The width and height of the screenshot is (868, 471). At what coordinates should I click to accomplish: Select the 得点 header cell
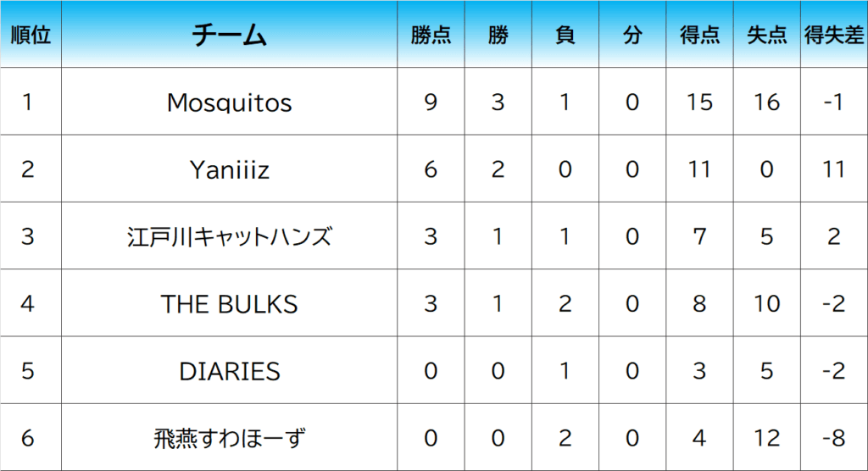coord(699,35)
